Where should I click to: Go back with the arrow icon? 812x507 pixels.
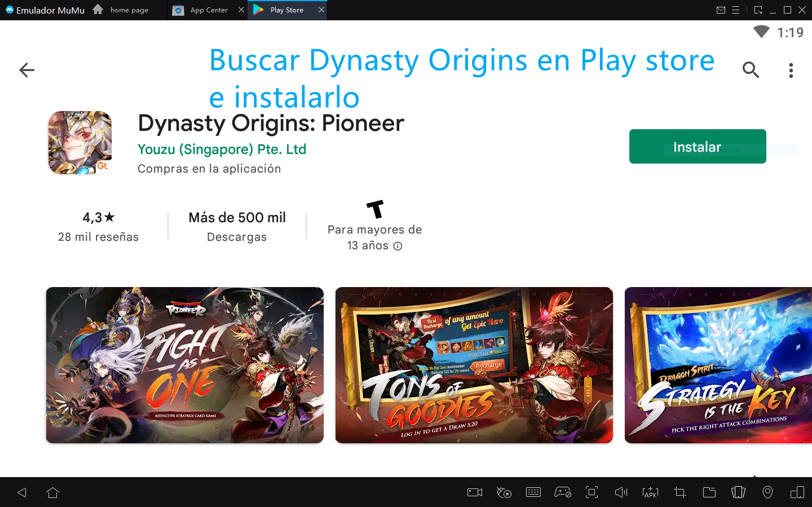[x=27, y=70]
